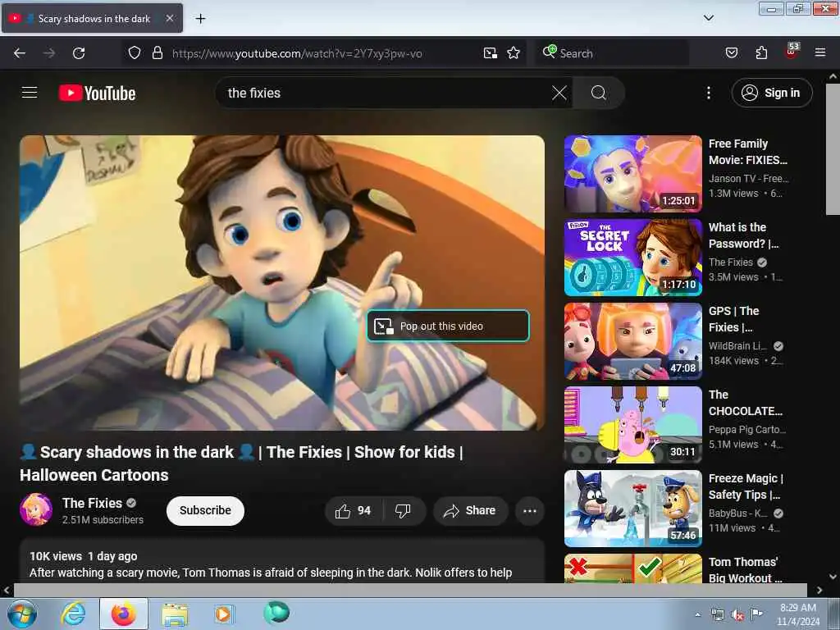Open the extensions puzzle icon
The image size is (840, 630).
(x=761, y=53)
